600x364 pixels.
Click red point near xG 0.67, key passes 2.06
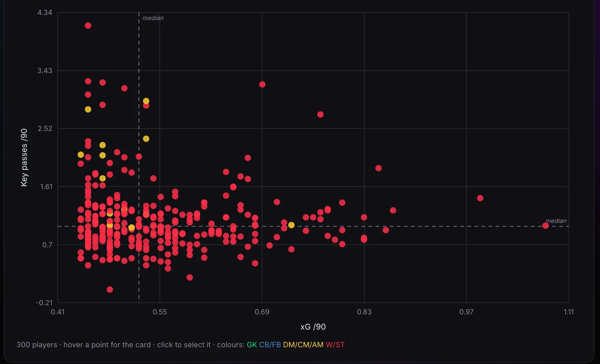click(x=248, y=158)
